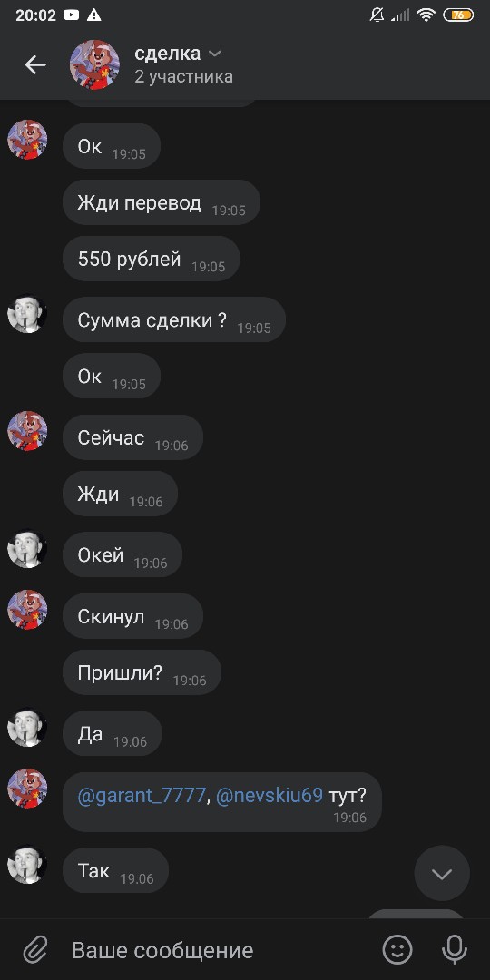Tap the back arrow in the header
Viewport: 490px width, 980px height.
tap(35, 64)
